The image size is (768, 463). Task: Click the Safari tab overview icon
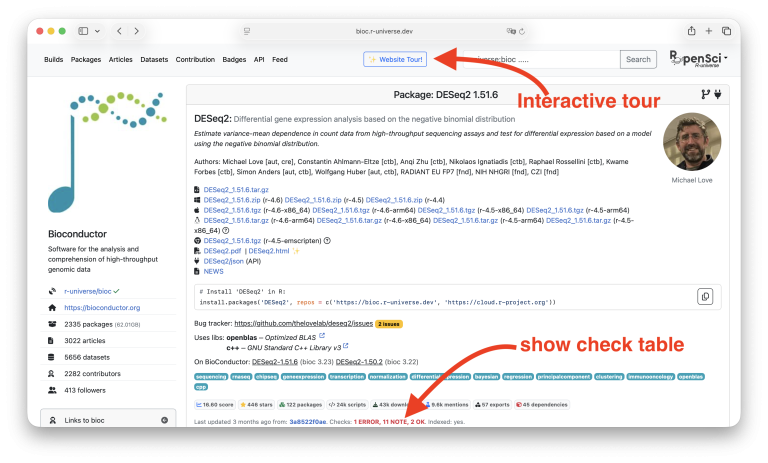click(x=726, y=31)
